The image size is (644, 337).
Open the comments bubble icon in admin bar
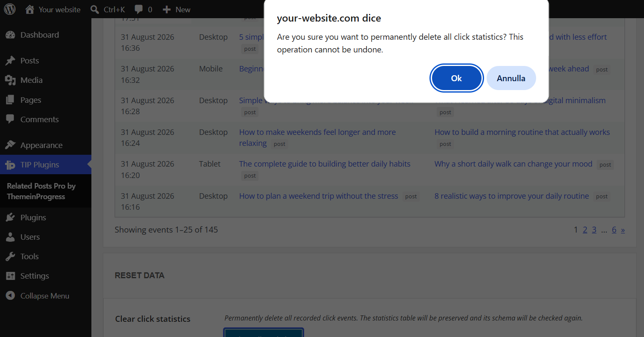coord(138,9)
